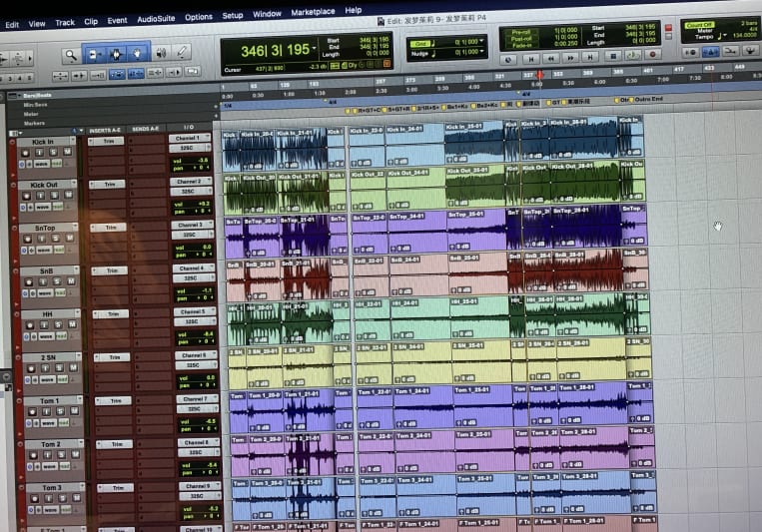Viewport: 762px width, 532px height.
Task: Open SnB track view 'wave' selector
Action: 45,293
